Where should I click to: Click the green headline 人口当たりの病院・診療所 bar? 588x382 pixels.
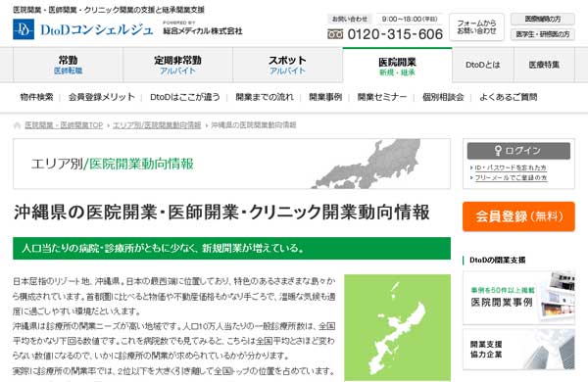231,248
